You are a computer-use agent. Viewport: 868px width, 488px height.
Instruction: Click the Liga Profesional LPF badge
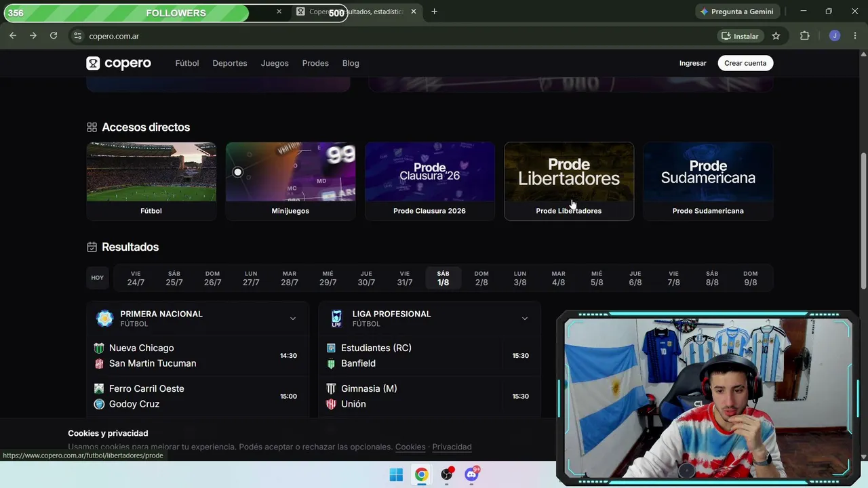pyautogui.click(x=336, y=319)
